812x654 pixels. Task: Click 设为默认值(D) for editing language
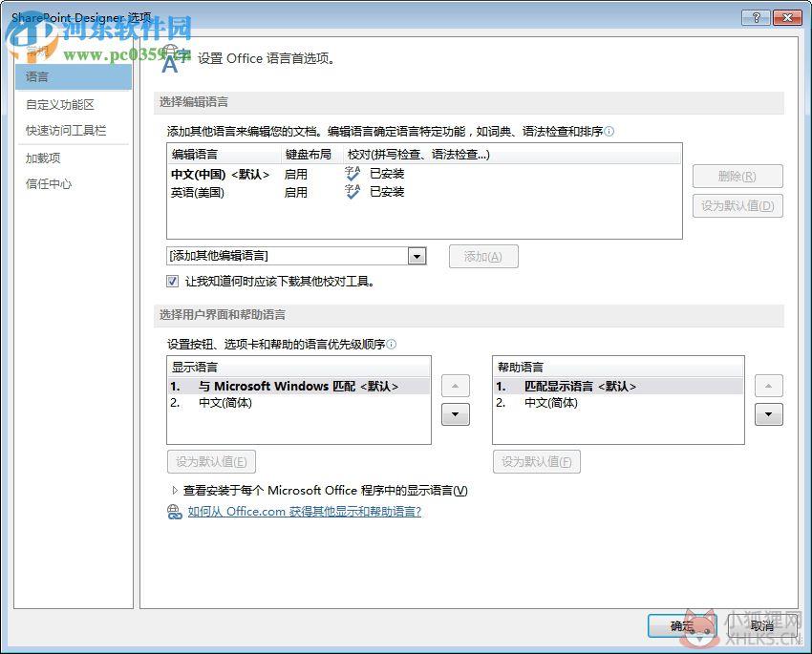(x=737, y=206)
